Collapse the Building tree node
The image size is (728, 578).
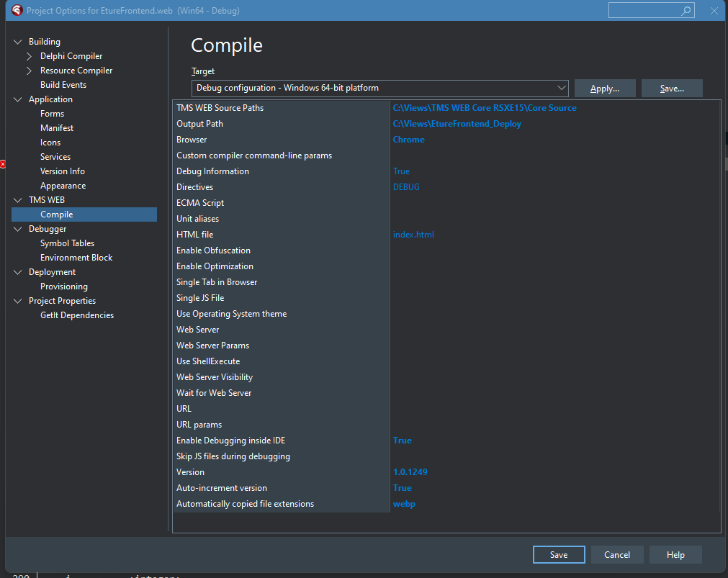(18, 42)
